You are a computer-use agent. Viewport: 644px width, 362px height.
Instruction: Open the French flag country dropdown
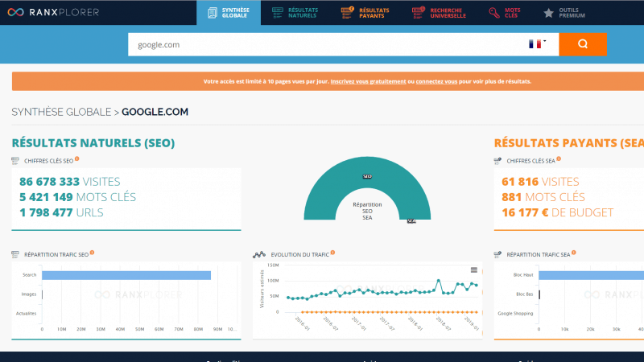[x=536, y=44]
